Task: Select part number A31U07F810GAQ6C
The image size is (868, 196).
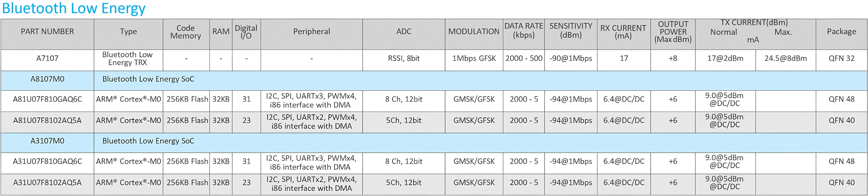Action: tap(47, 161)
